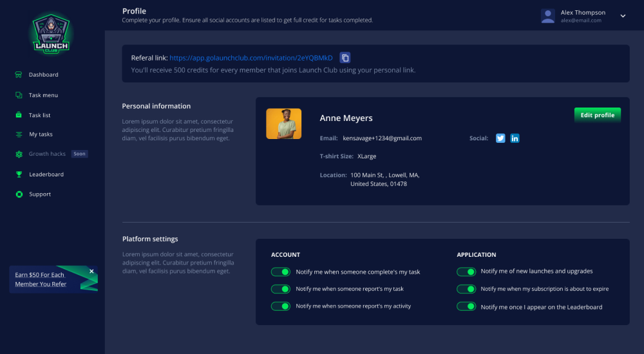Screen dimensions: 644x354
Task: Open the Twitter social icon
Action: point(500,138)
